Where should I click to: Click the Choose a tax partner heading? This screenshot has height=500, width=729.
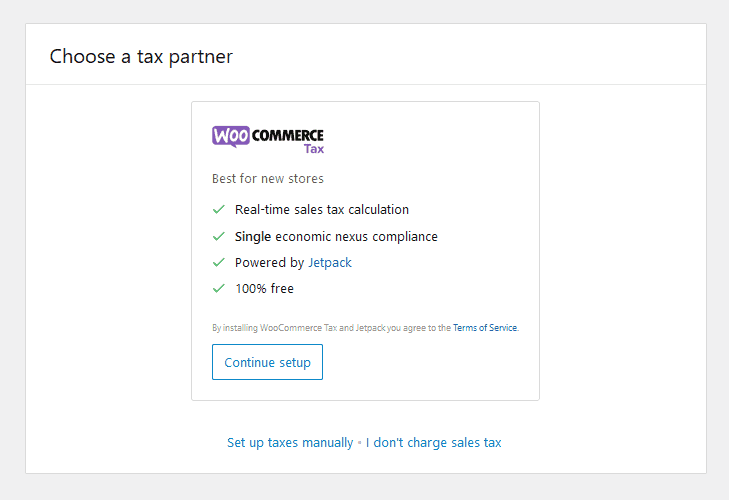pos(141,56)
